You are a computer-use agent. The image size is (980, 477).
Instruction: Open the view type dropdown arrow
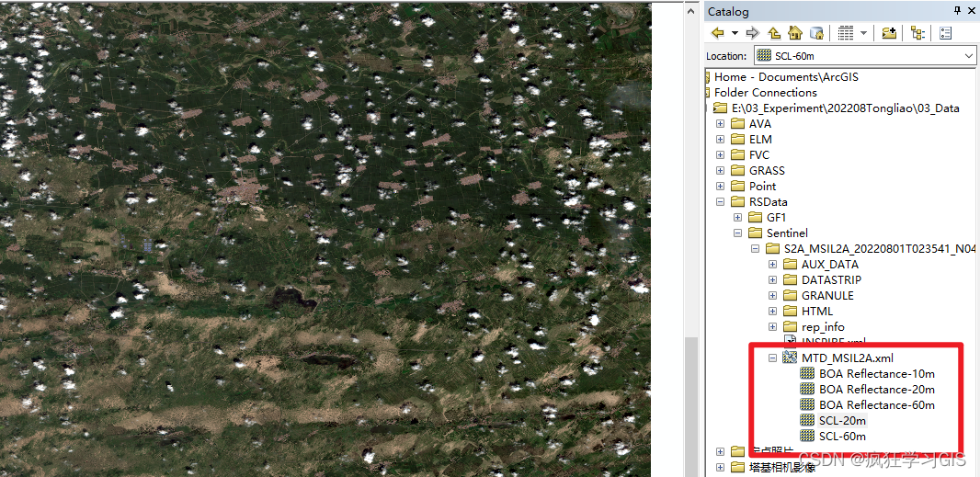864,33
